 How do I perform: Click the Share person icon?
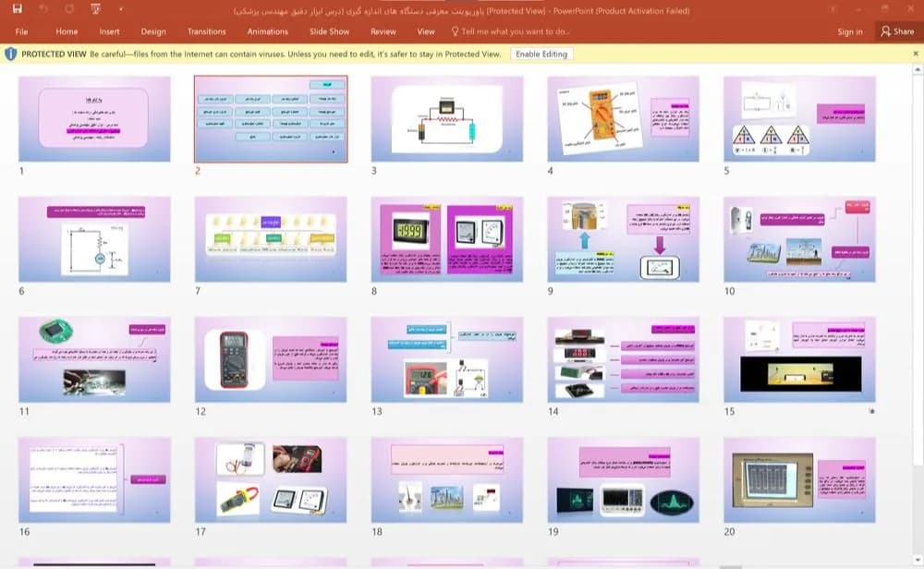tap(886, 31)
